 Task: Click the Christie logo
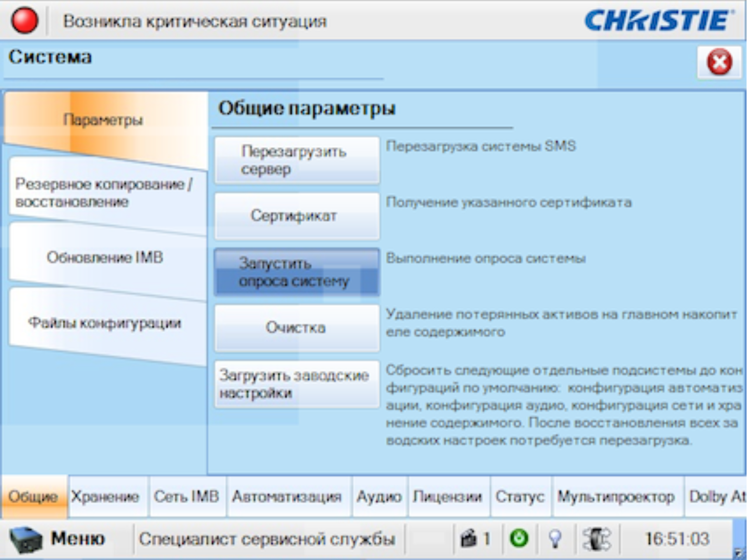[658, 21]
